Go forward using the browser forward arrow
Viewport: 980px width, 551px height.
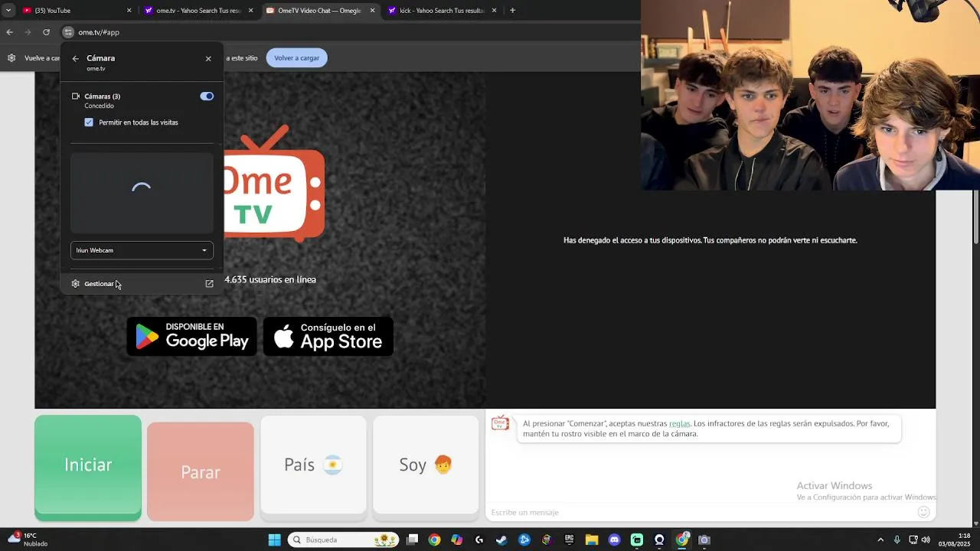(x=28, y=32)
